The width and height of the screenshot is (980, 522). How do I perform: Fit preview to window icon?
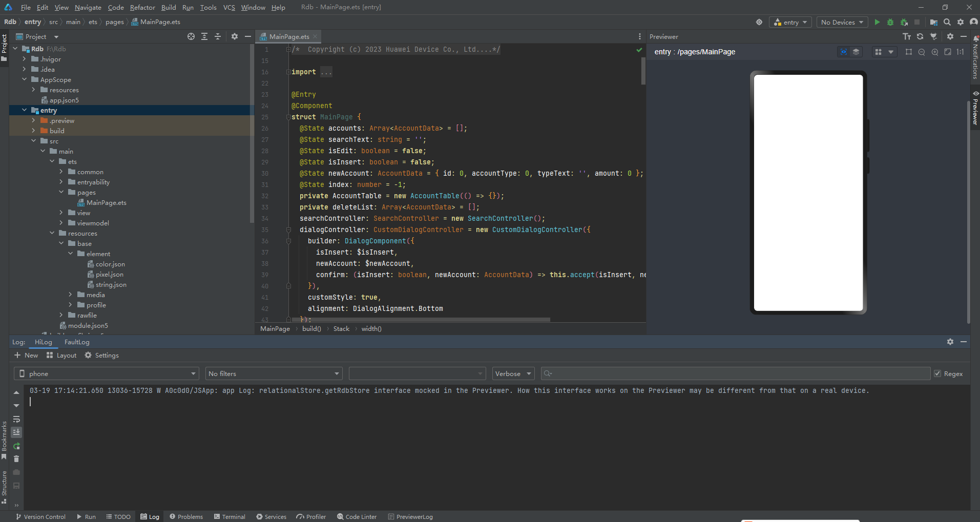pyautogui.click(x=948, y=52)
